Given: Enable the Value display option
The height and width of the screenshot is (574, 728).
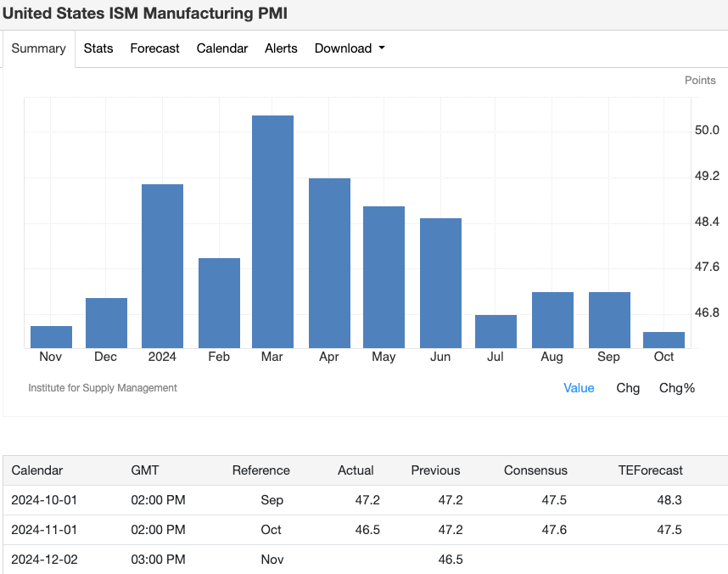Looking at the screenshot, I should coord(580,388).
